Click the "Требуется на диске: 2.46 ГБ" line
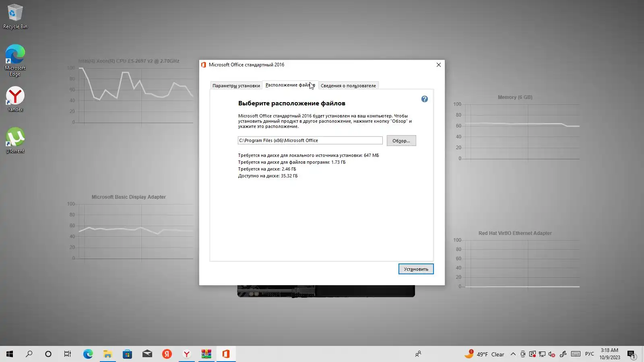 click(x=267, y=169)
